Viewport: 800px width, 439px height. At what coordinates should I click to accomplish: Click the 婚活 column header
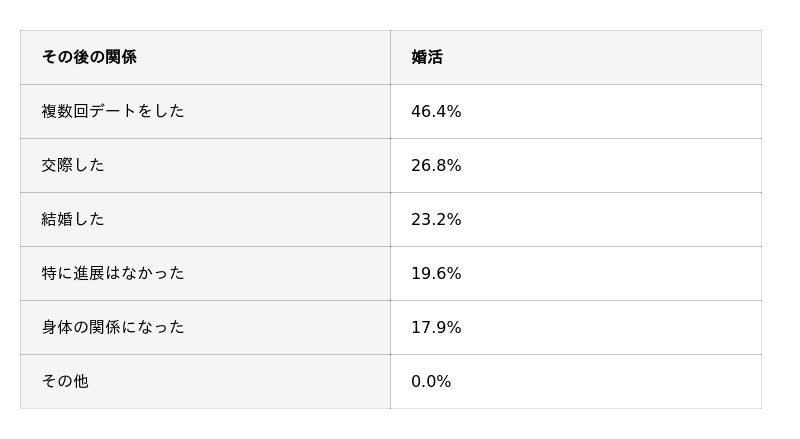tap(427, 57)
